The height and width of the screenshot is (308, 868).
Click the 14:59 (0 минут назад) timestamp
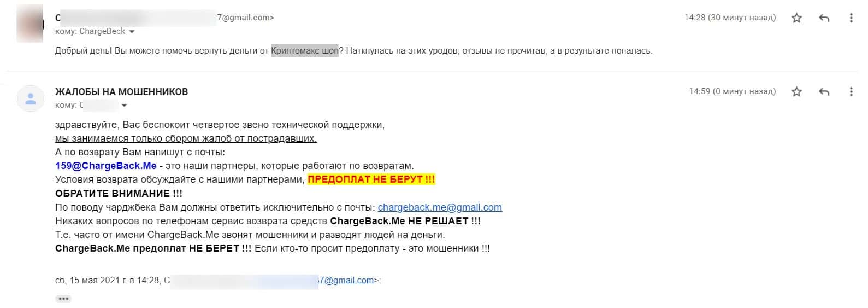(732, 91)
